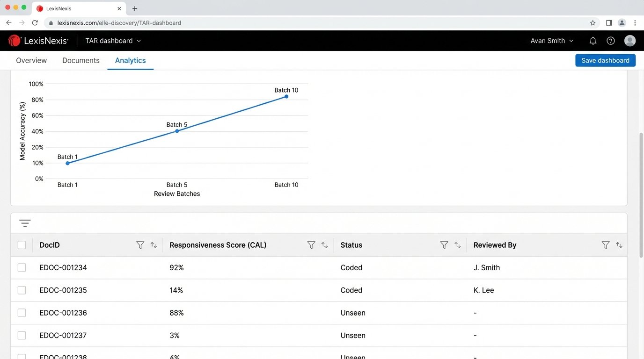Image resolution: width=644 pixels, height=359 pixels.
Task: Click the user profile avatar icon
Action: pos(629,41)
